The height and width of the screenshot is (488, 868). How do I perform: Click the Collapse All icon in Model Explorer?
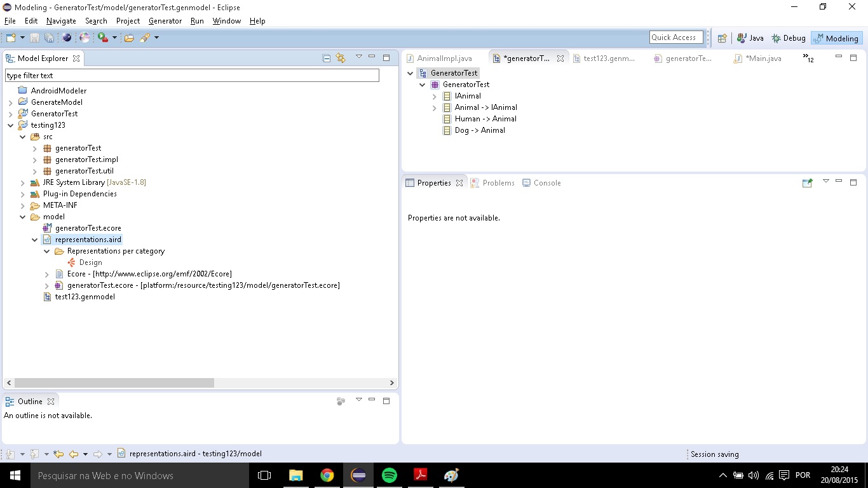pos(327,58)
